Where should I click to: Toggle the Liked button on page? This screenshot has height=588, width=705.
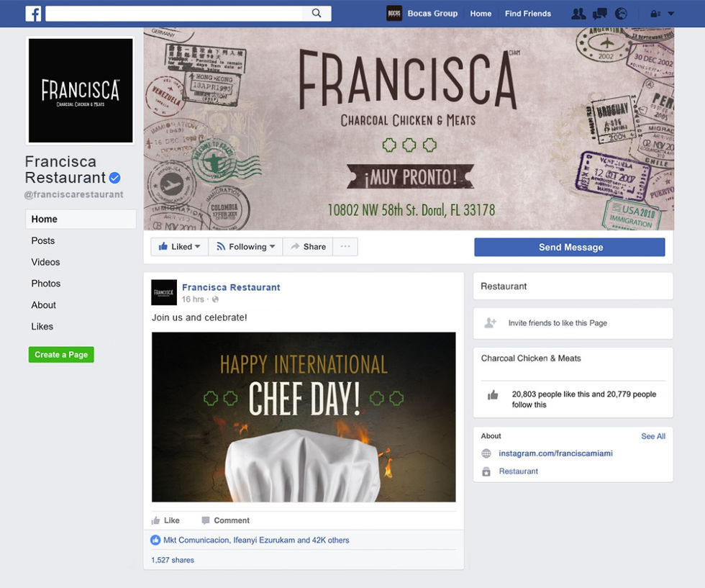tap(179, 247)
